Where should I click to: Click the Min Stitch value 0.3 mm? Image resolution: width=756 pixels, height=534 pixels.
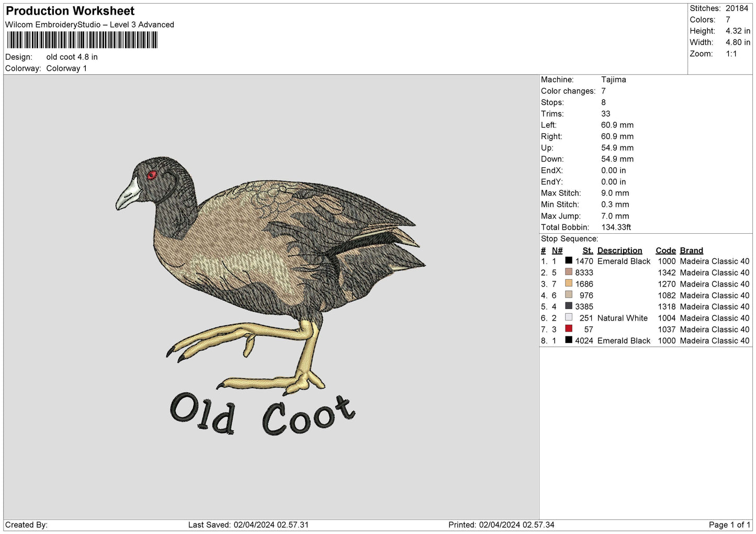click(615, 204)
